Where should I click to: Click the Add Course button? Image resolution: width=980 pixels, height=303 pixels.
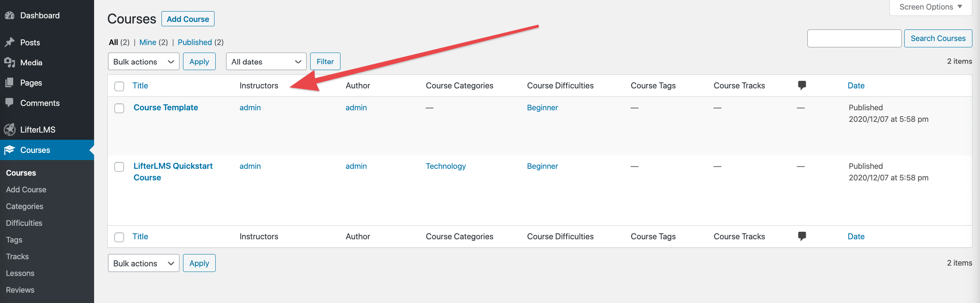[x=188, y=19]
